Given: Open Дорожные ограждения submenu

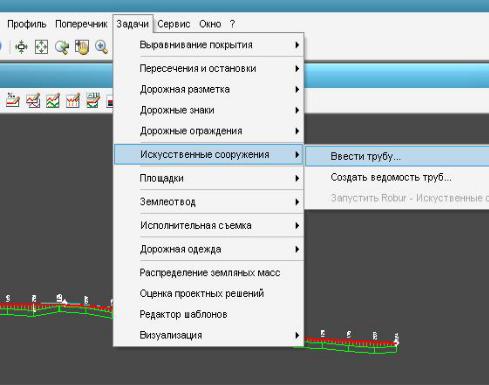Looking at the screenshot, I should [x=208, y=131].
